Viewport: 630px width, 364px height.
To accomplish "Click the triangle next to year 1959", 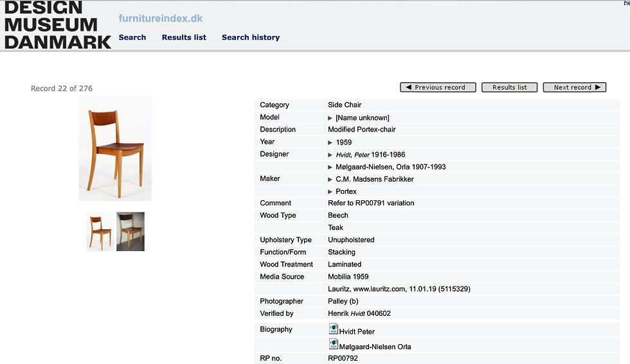I will (330, 143).
